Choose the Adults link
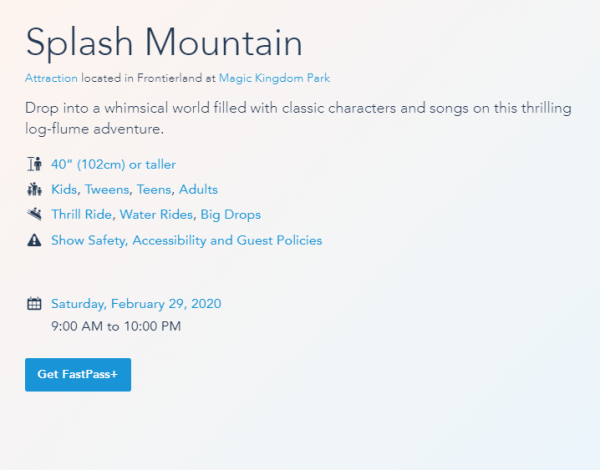This screenshot has width=600, height=470. click(198, 189)
